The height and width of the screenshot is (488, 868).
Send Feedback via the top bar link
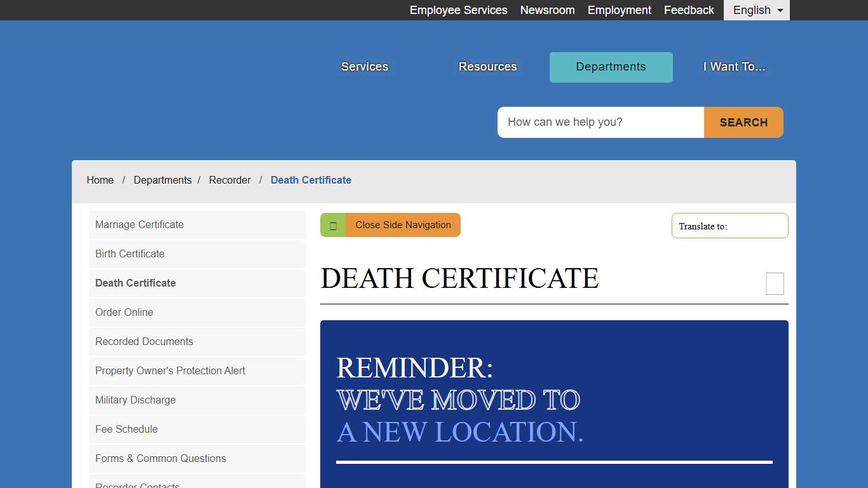[689, 10]
